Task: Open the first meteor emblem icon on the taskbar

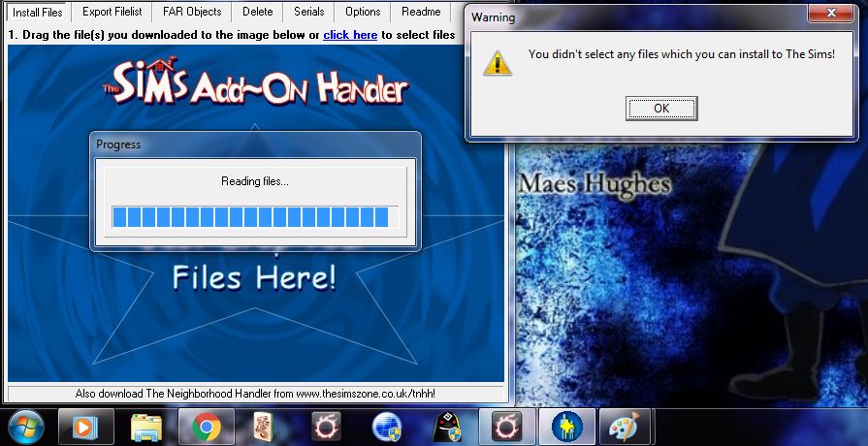Action: [326, 428]
